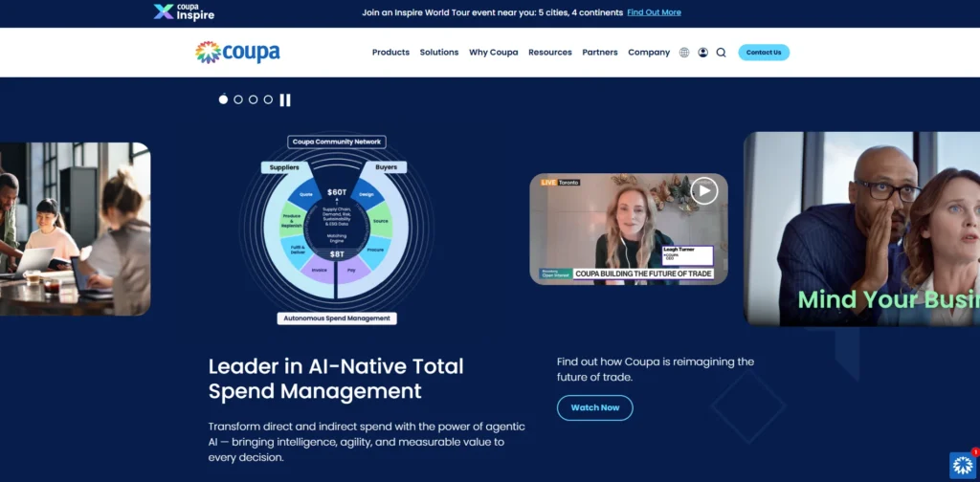Click the $60T value in diagram center
Viewport: 980px width, 482px height.
336,192
